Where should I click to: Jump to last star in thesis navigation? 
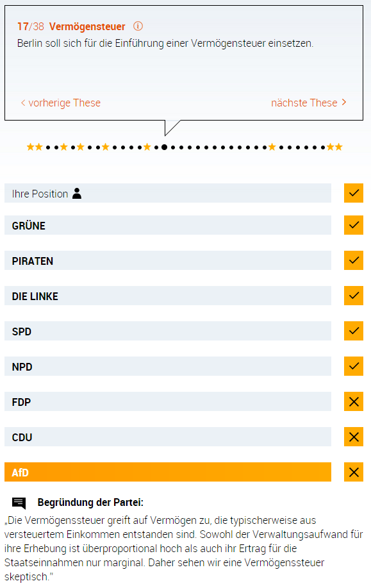point(339,147)
